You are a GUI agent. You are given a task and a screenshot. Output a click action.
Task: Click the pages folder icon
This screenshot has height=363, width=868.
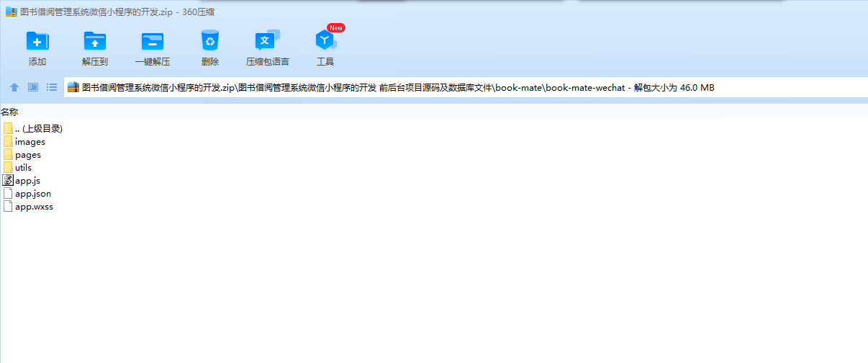click(8, 154)
